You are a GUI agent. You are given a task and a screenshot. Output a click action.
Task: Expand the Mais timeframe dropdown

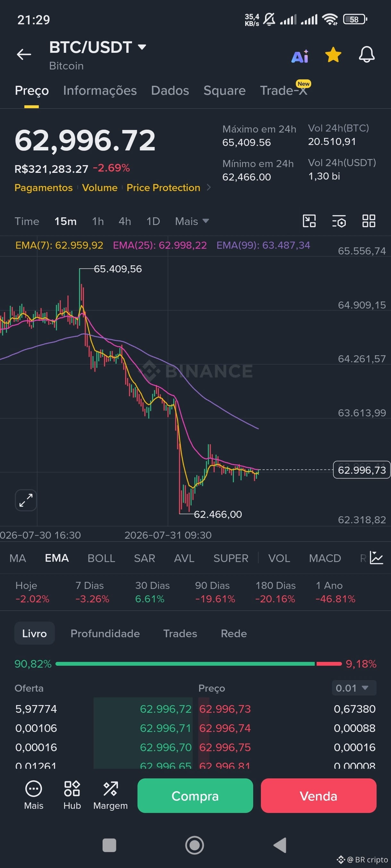(192, 221)
